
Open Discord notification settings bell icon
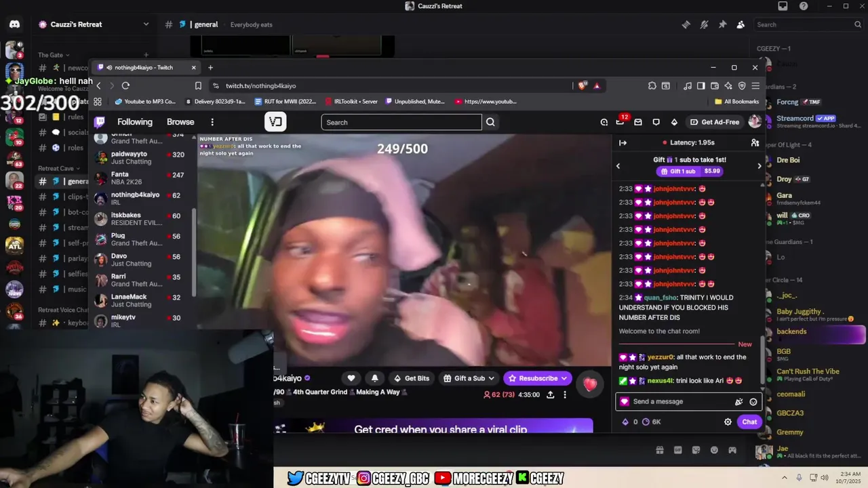click(x=704, y=24)
